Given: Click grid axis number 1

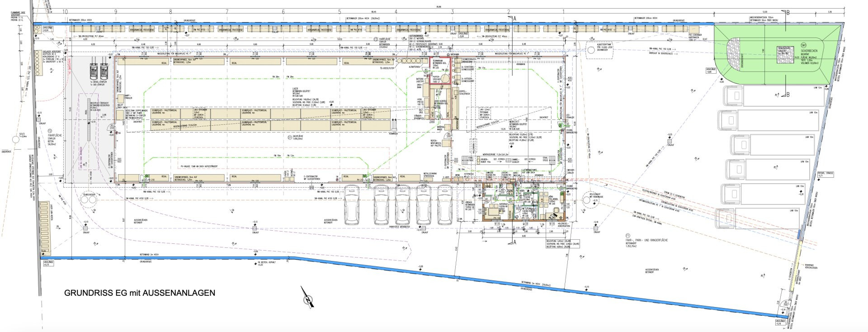Looking at the screenshot, I should pyautogui.click(x=564, y=11).
